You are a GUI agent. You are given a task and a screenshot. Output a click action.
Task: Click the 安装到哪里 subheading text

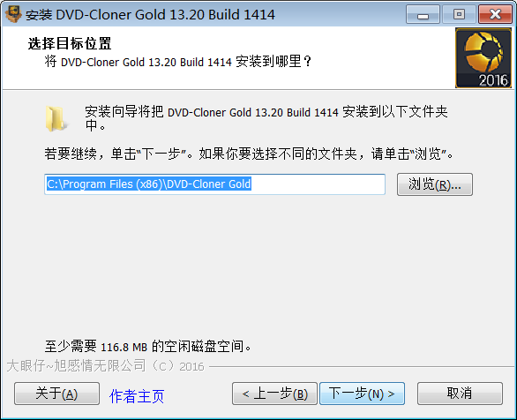point(178,61)
